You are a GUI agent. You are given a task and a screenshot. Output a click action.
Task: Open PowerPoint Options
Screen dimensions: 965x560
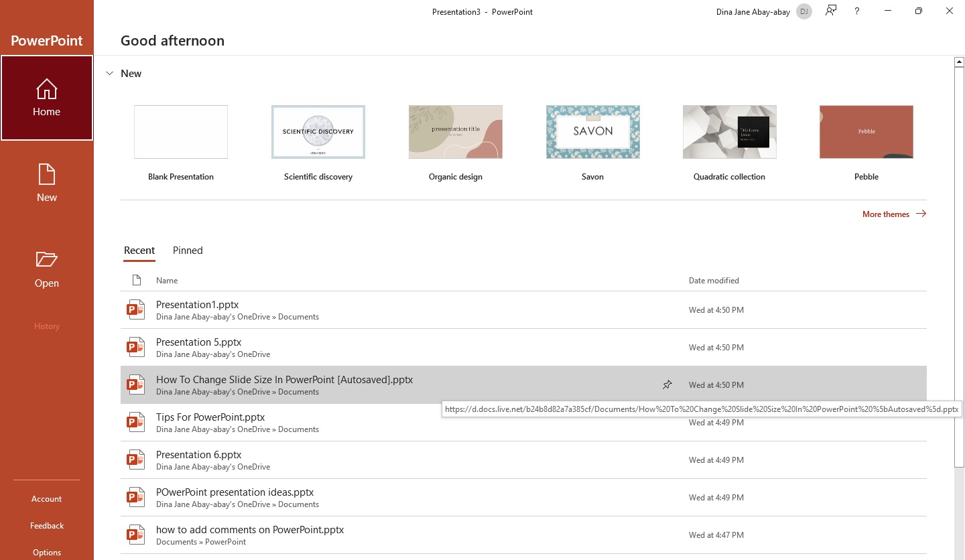pyautogui.click(x=46, y=552)
